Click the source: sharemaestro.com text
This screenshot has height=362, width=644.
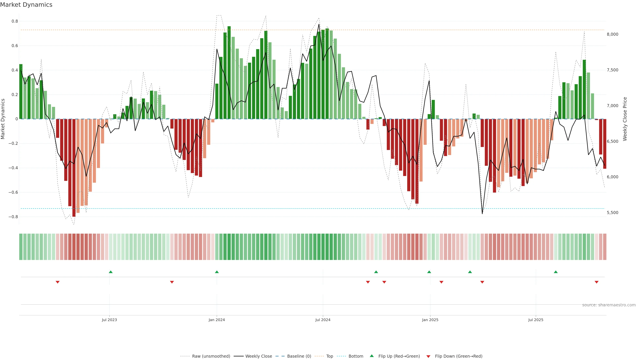pyautogui.click(x=609, y=305)
